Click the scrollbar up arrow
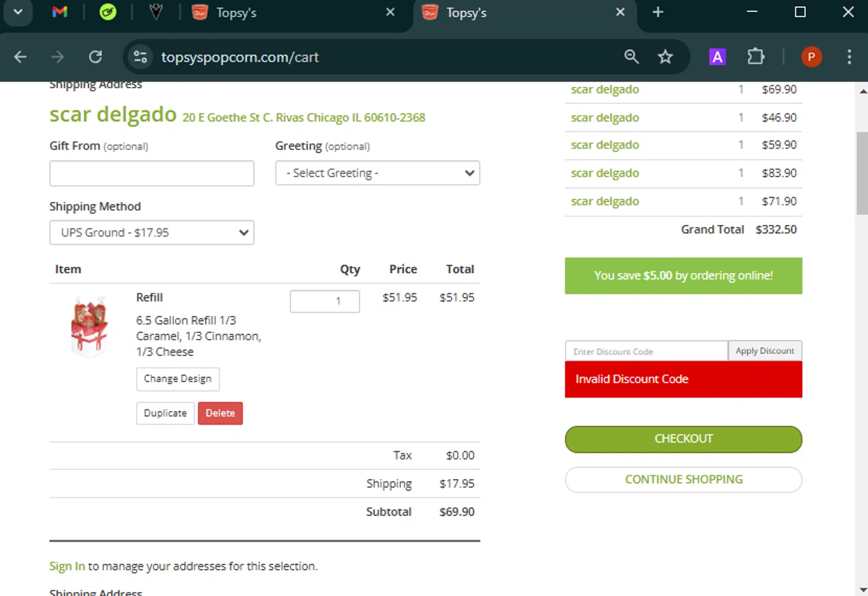Viewport: 868px width, 596px height. pyautogui.click(x=862, y=91)
